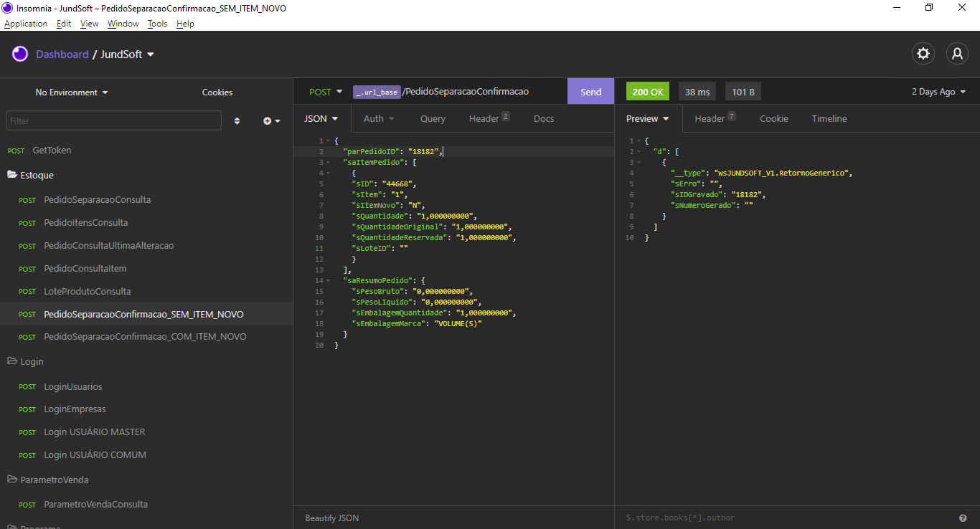Open the create new request plus icon
This screenshot has width=980, height=529.
(x=272, y=121)
